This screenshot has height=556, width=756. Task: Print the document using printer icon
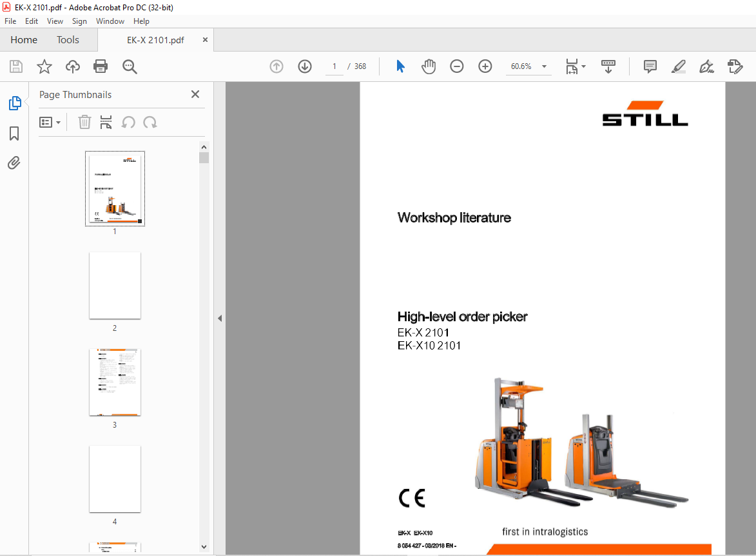(x=101, y=66)
